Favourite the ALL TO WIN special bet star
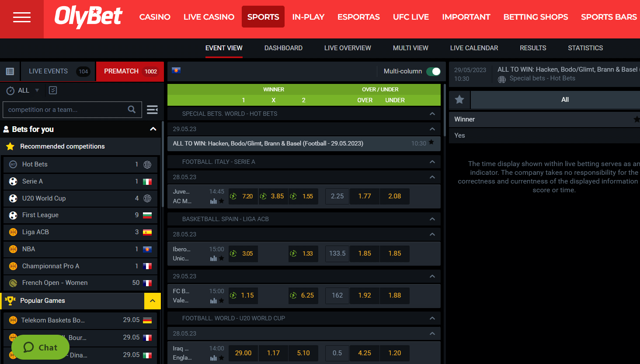This screenshot has height=364, width=640. 431,142
